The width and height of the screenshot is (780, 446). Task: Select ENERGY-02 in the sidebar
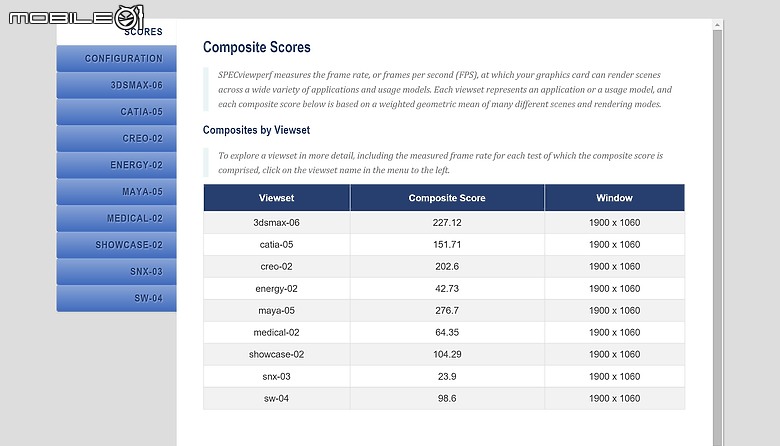click(116, 165)
